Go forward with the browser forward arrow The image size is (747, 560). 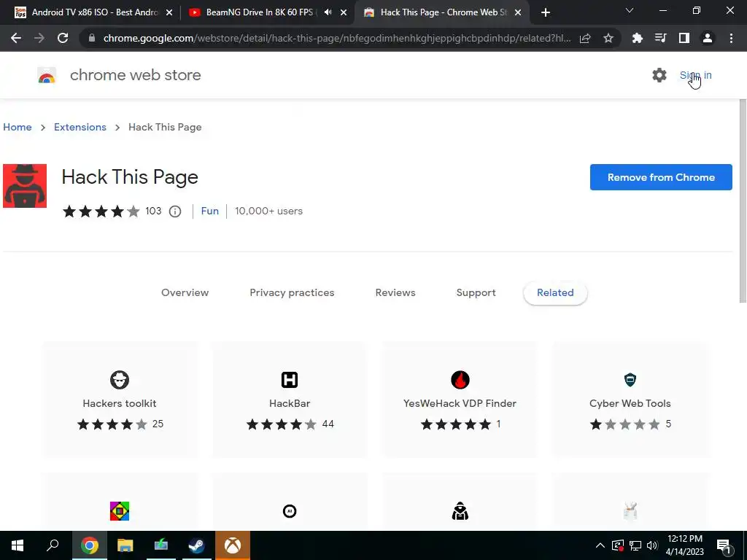(x=39, y=38)
